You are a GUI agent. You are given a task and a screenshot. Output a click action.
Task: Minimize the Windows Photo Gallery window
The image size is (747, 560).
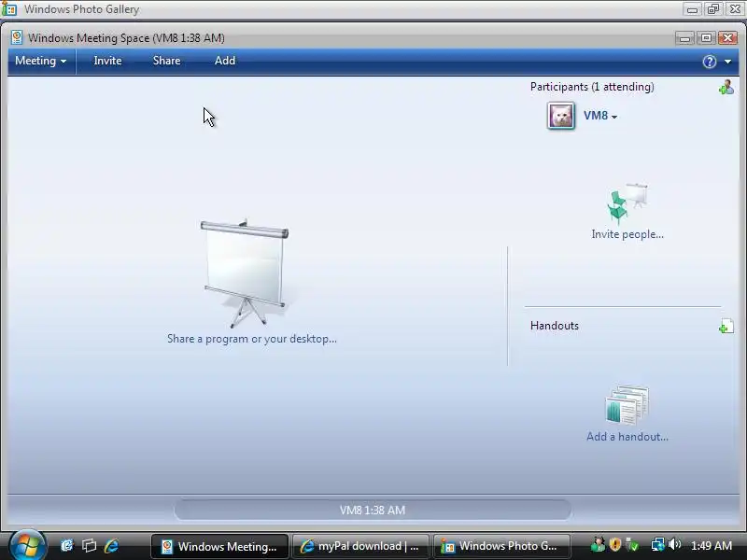click(692, 9)
